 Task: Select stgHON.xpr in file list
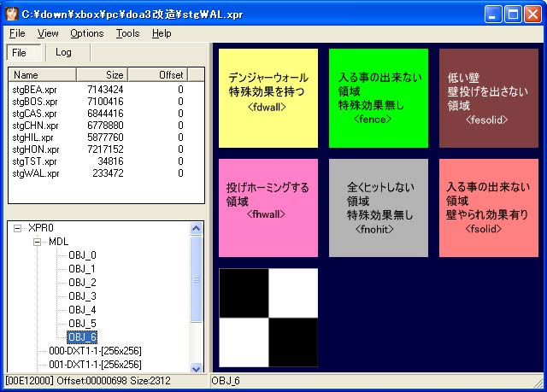click(36, 149)
